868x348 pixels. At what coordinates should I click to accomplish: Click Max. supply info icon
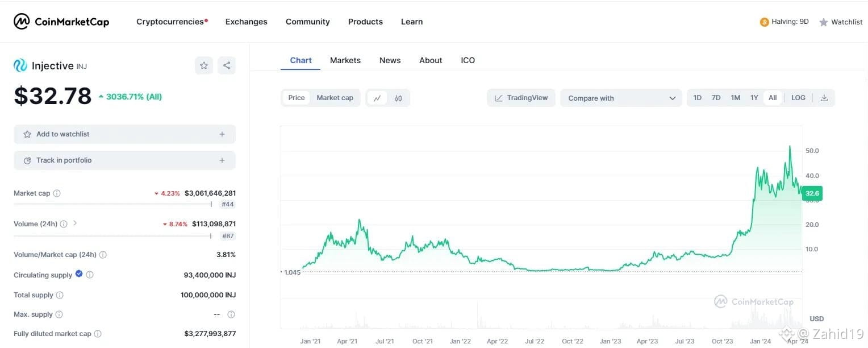click(x=59, y=314)
